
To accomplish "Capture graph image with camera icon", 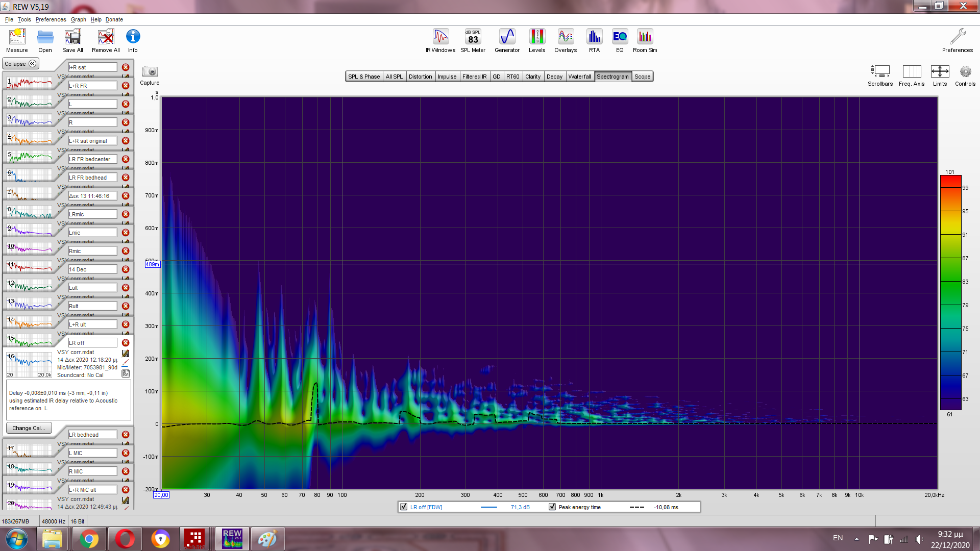I will tap(150, 72).
